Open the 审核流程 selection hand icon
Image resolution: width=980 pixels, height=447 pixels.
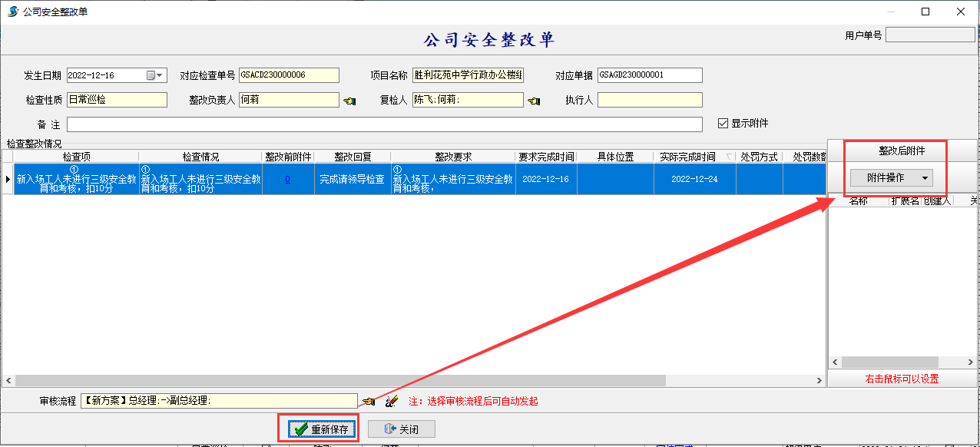click(369, 401)
